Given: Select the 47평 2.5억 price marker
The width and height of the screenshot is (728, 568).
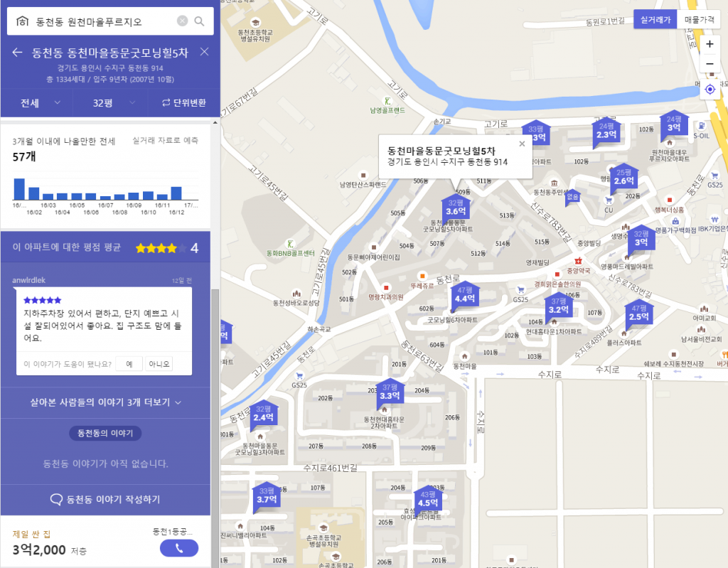Looking at the screenshot, I should pos(639,313).
